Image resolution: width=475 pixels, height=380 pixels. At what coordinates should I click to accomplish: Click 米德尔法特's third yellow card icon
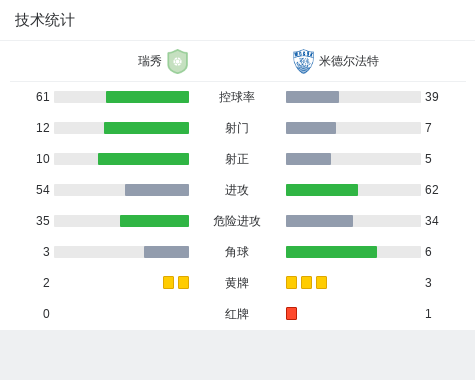coord(321,283)
